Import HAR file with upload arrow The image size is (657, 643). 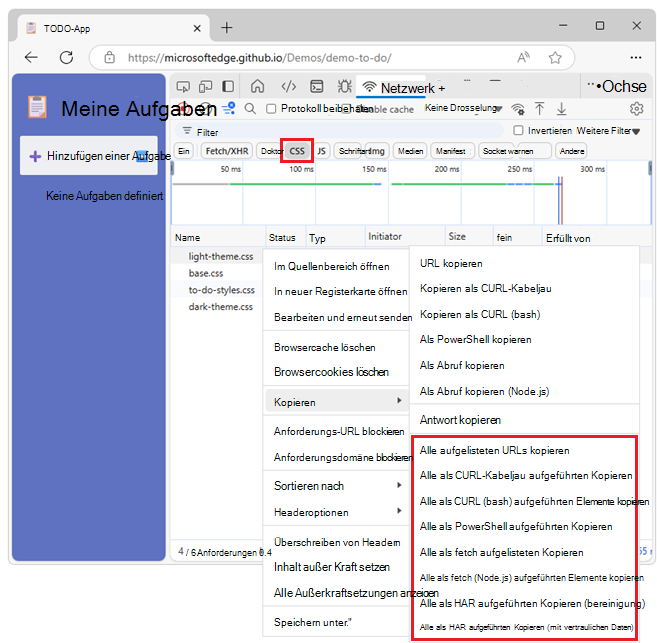tap(539, 109)
